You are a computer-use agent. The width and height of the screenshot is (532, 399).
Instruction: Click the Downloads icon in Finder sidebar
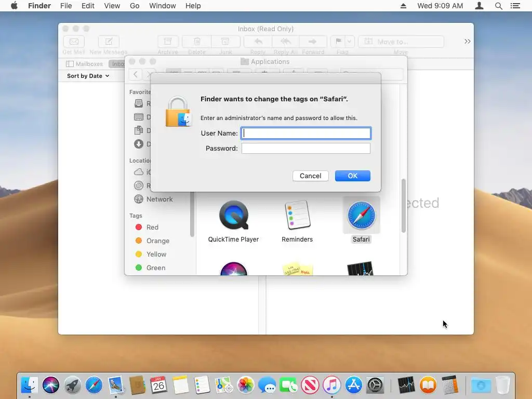pos(138,144)
